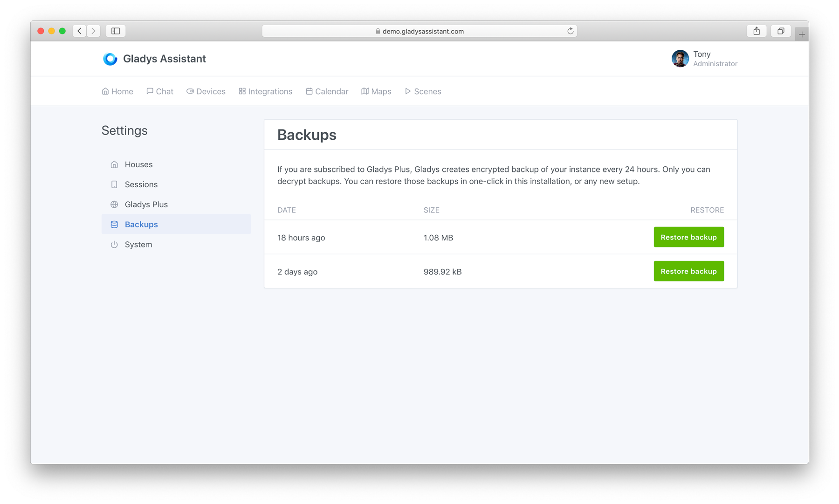Viewport: 839px width, 504px height.
Task: Click the Tony user name
Action: [x=701, y=54]
